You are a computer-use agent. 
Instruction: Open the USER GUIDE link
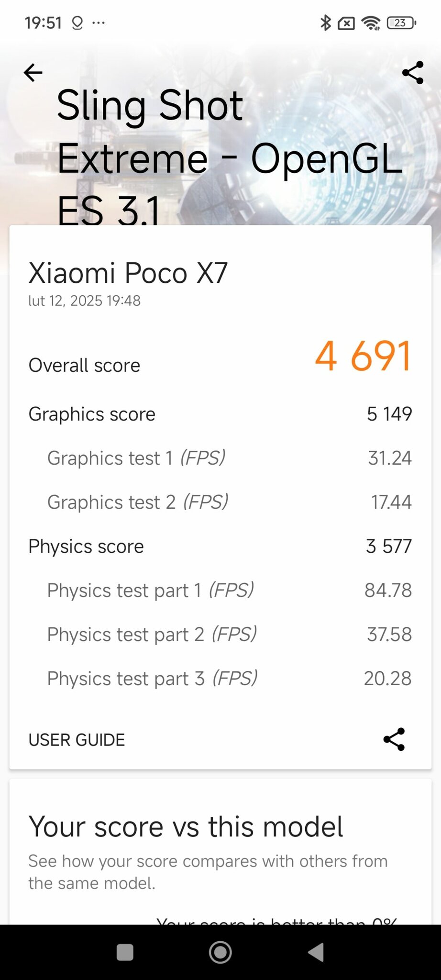point(77,740)
